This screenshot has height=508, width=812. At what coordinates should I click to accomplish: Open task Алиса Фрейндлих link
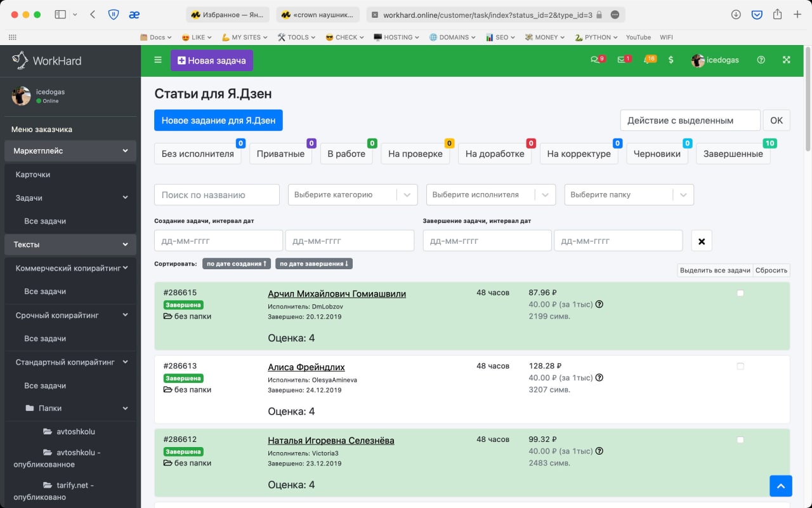pyautogui.click(x=306, y=367)
